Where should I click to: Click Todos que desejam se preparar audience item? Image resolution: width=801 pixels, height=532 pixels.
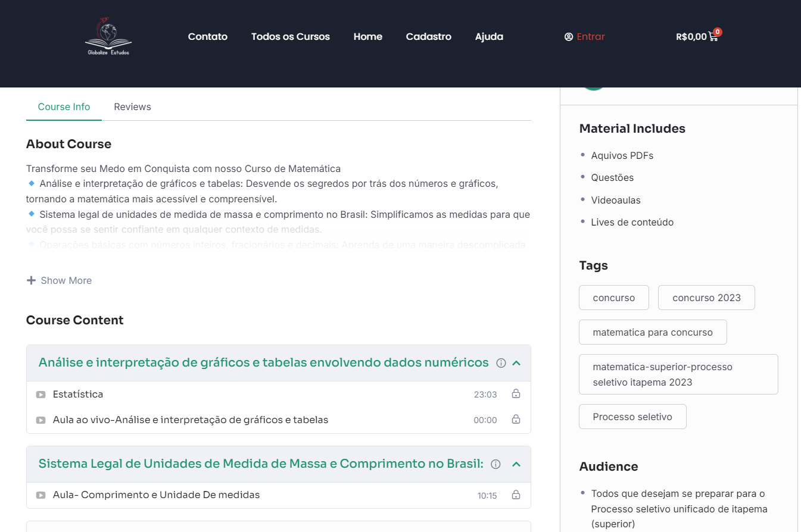[x=679, y=509]
